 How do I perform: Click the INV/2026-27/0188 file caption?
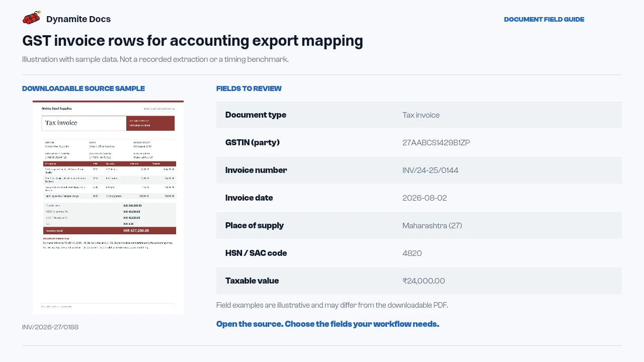pyautogui.click(x=50, y=327)
